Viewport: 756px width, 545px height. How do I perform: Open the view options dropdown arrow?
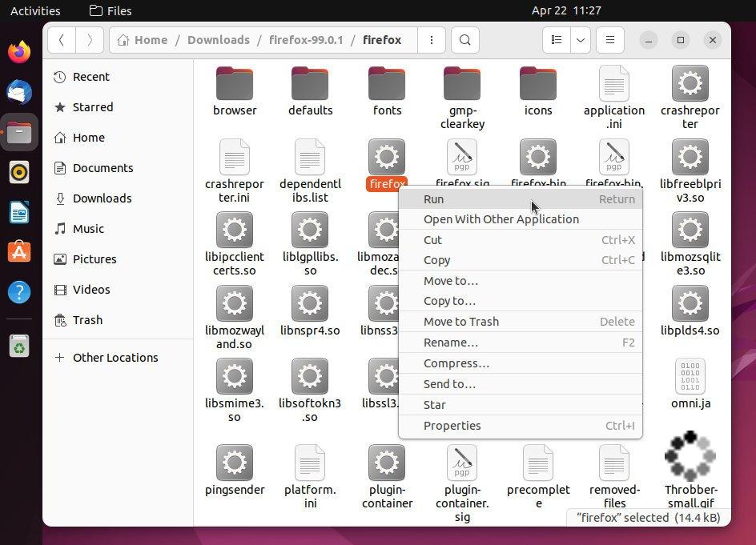580,39
